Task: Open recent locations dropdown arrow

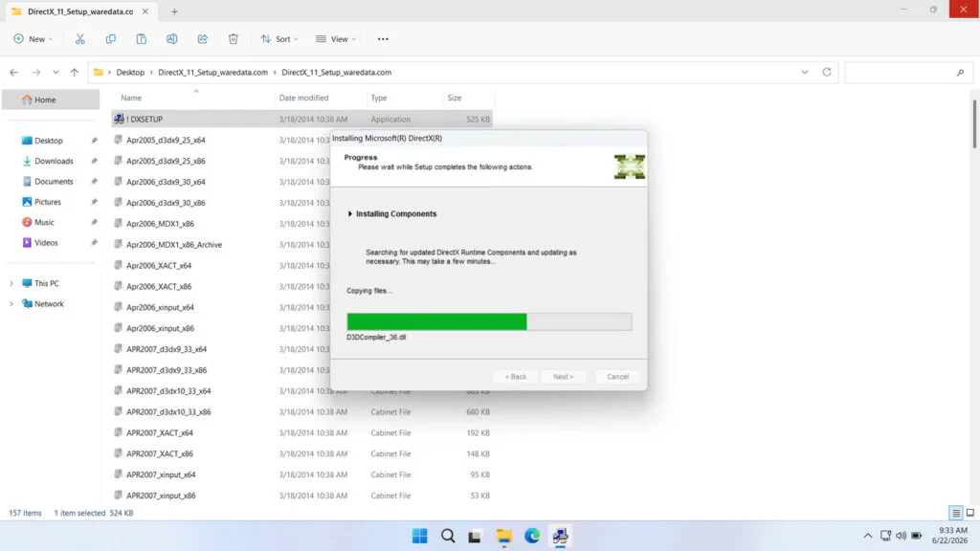Action: point(56,73)
